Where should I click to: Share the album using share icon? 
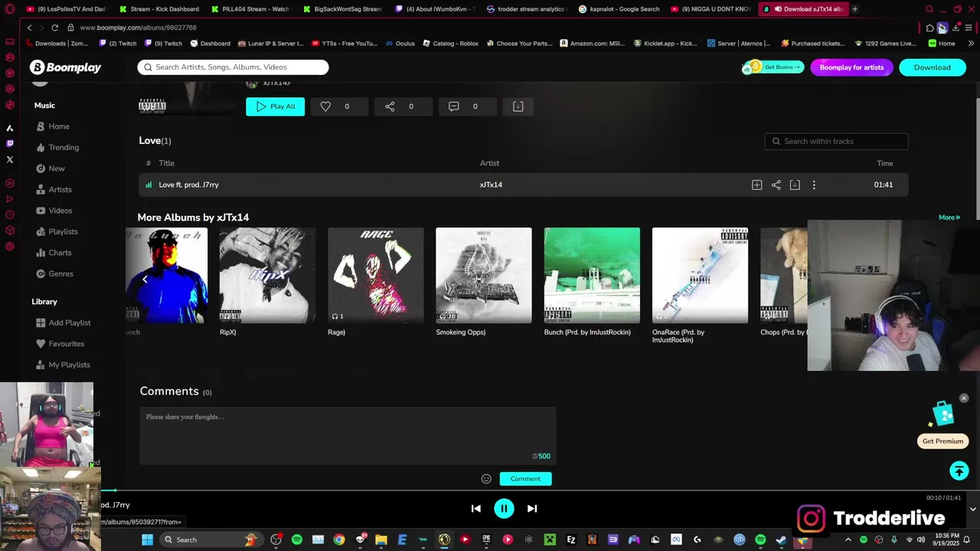point(390,106)
